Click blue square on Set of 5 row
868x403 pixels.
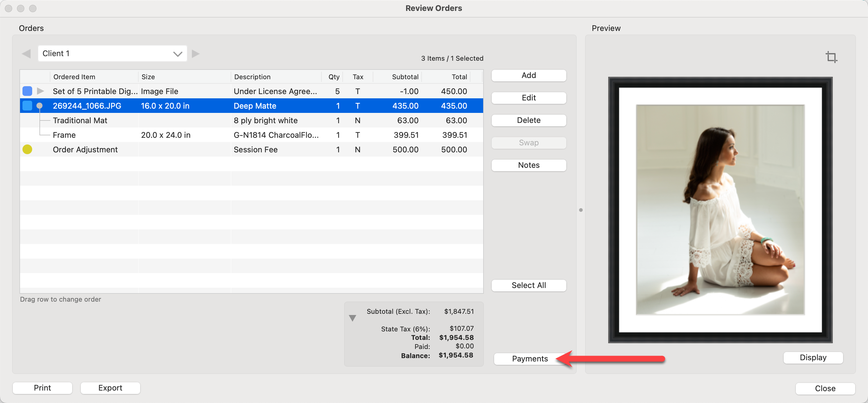pos(27,91)
